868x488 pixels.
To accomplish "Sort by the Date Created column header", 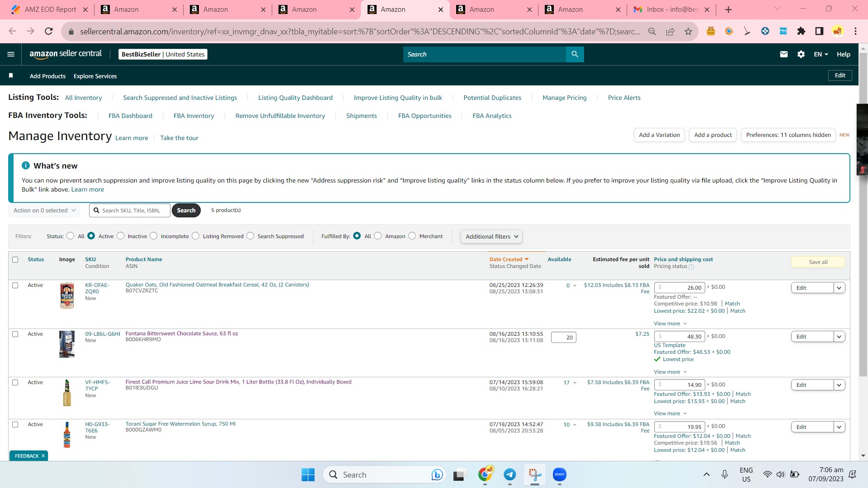I will coord(509,259).
